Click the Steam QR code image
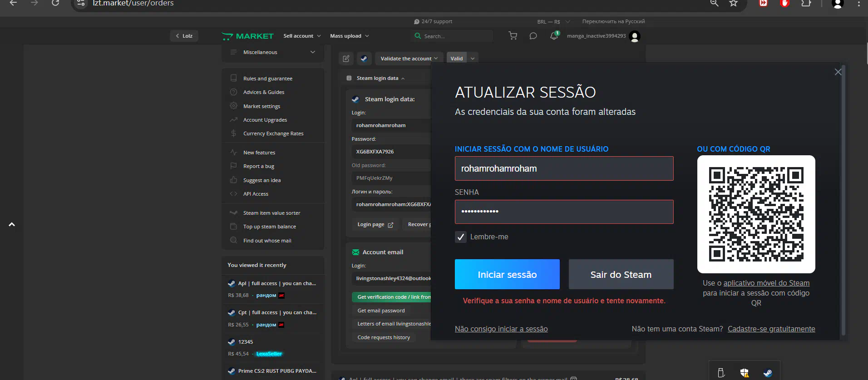 click(756, 214)
